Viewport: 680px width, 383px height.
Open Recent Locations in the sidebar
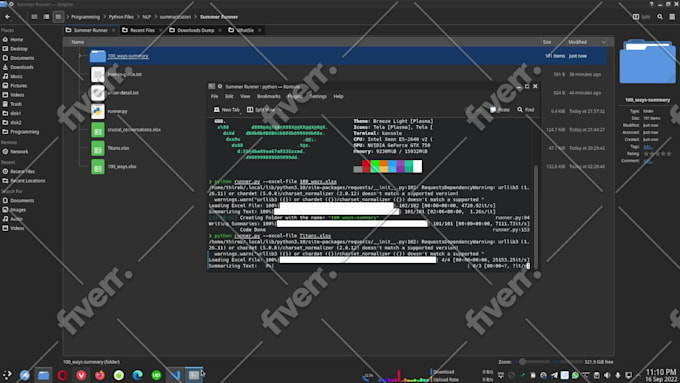pyautogui.click(x=24, y=180)
